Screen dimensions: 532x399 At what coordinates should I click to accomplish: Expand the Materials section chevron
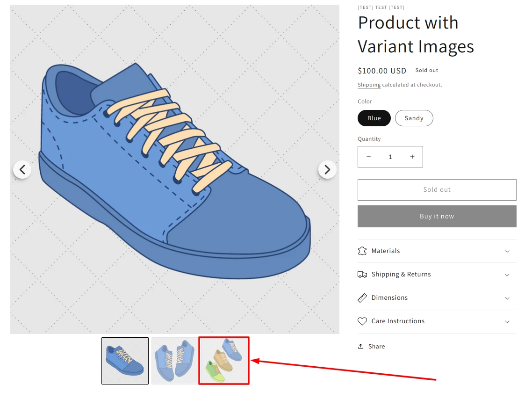point(507,251)
